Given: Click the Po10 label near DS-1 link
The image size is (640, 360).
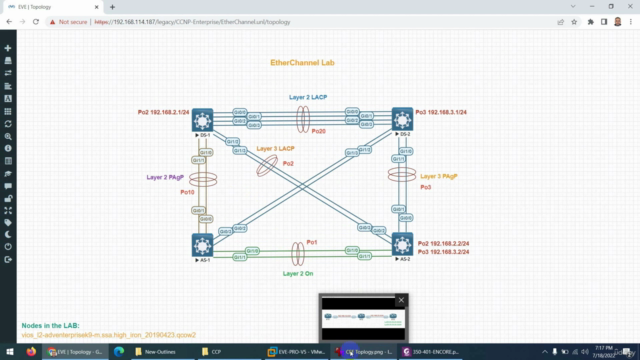Looking at the screenshot, I should (x=187, y=192).
